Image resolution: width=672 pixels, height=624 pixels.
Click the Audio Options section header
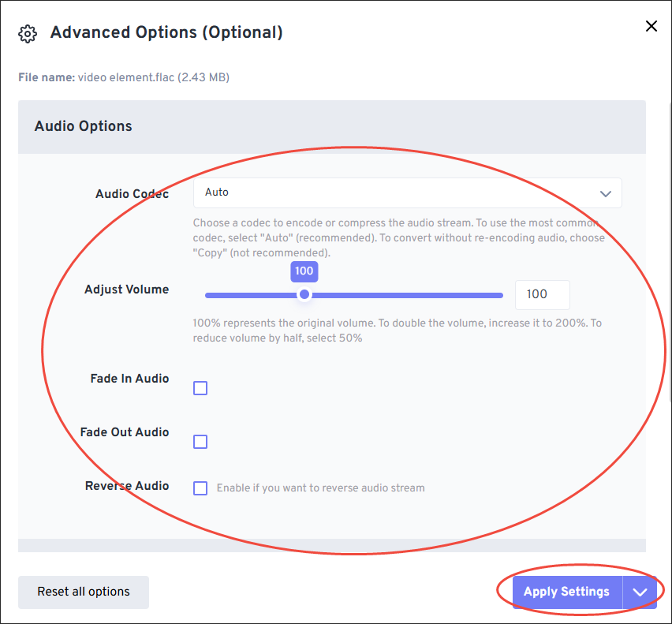coord(83,126)
